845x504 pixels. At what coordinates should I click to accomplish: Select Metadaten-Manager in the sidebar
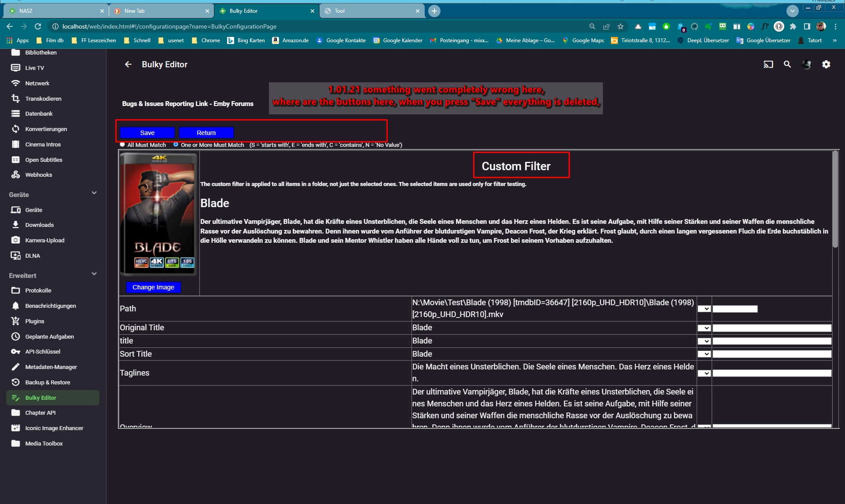[51, 367]
